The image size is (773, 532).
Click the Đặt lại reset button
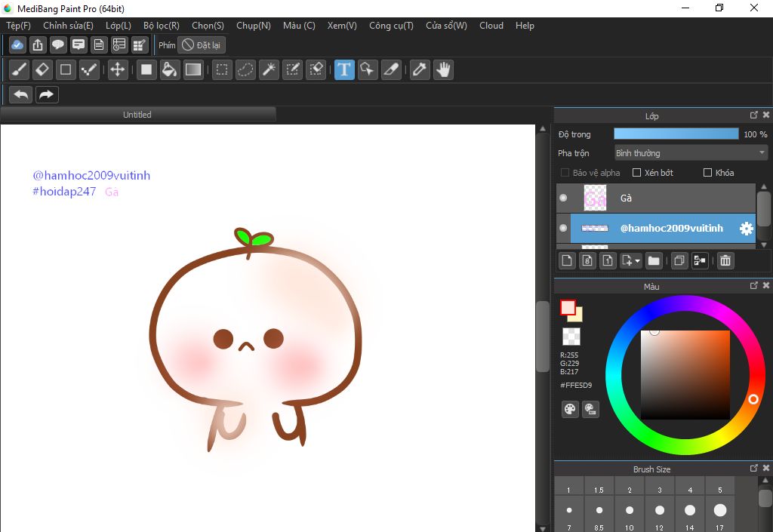click(202, 45)
